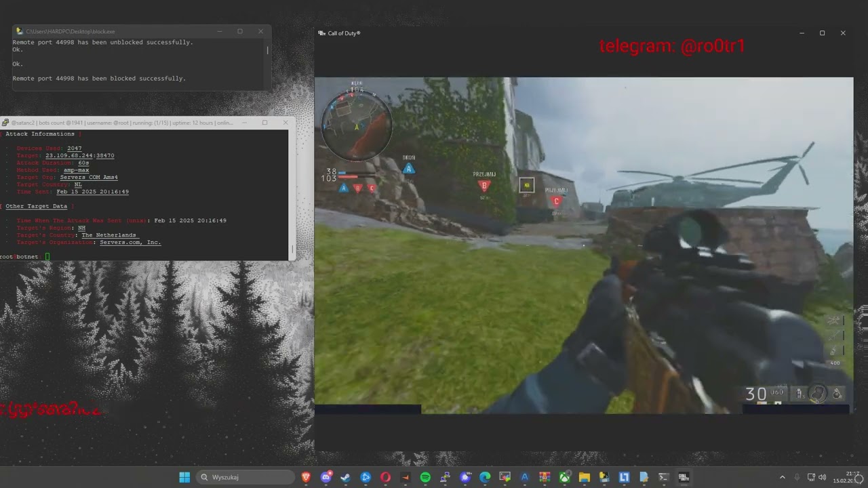The height and width of the screenshot is (488, 868).
Task: Minimize the block.exe console window
Action: coord(219,31)
